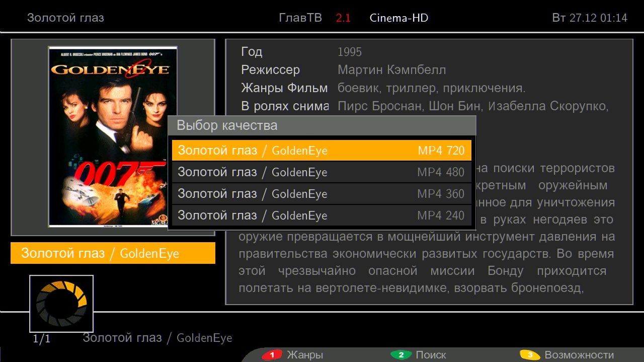Click the green 2 button icon

pos(401,355)
